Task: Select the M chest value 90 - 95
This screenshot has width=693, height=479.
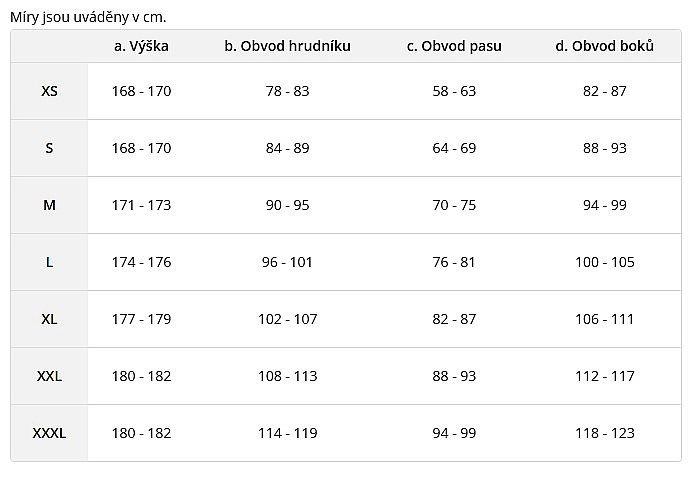Action: tap(287, 205)
